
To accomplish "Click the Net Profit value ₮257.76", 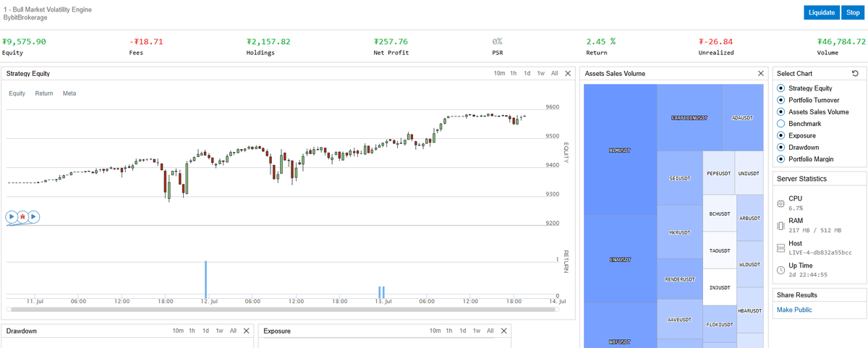I will (x=391, y=41).
